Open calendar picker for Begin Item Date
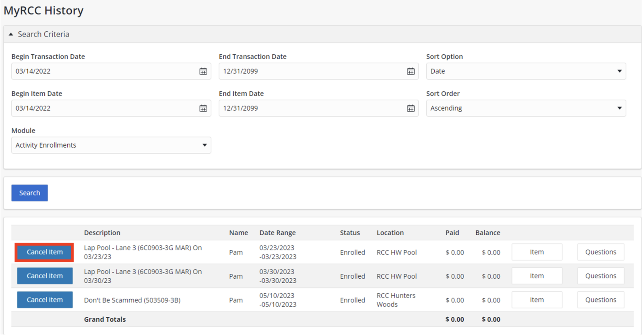 pos(203,108)
